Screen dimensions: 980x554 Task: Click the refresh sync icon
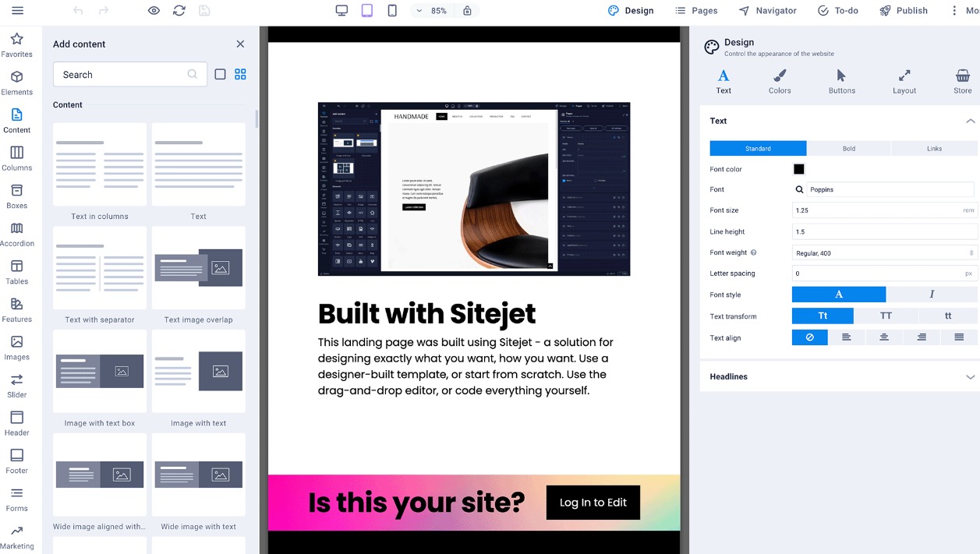pos(179,10)
